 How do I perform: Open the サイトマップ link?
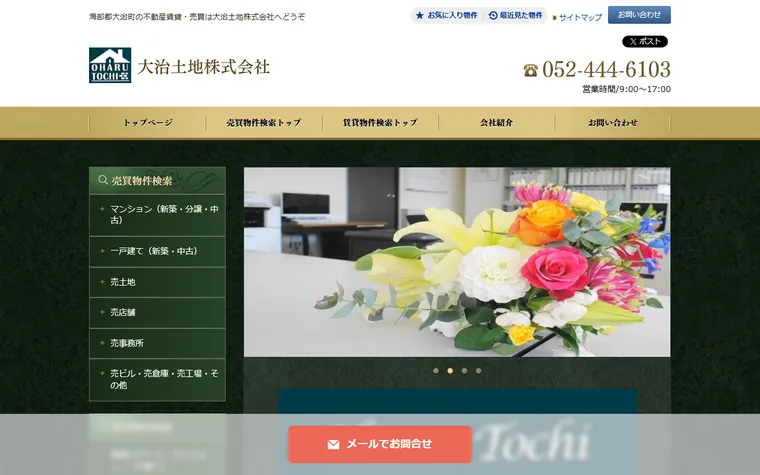tap(580, 17)
